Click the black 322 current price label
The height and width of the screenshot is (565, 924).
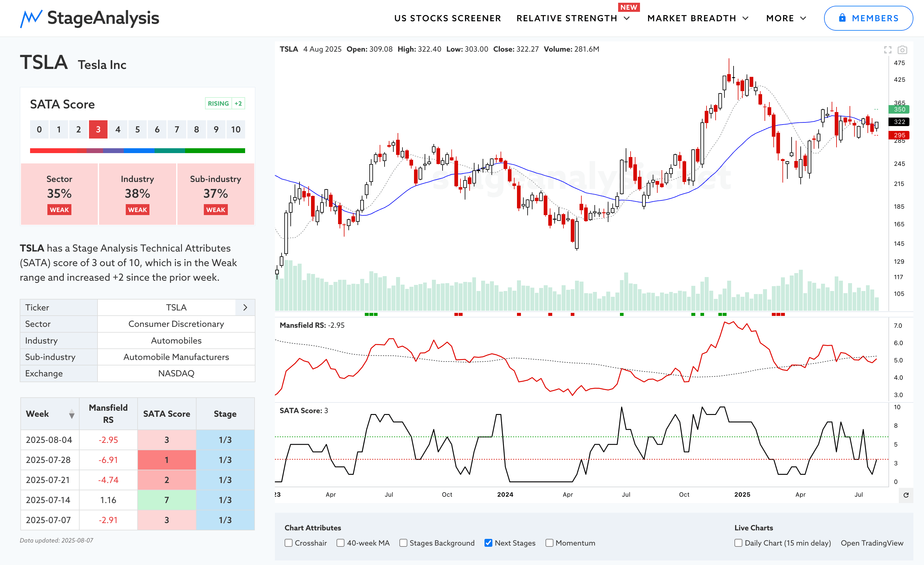899,122
